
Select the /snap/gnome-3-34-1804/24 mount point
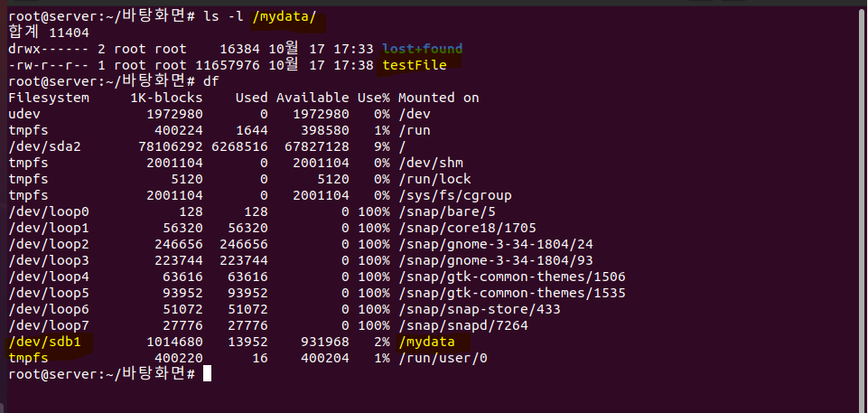[496, 244]
